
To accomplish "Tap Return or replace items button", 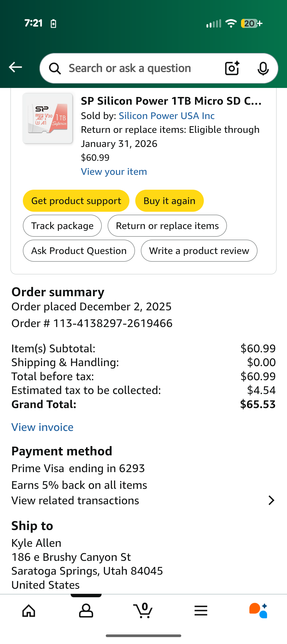I will click(x=167, y=226).
